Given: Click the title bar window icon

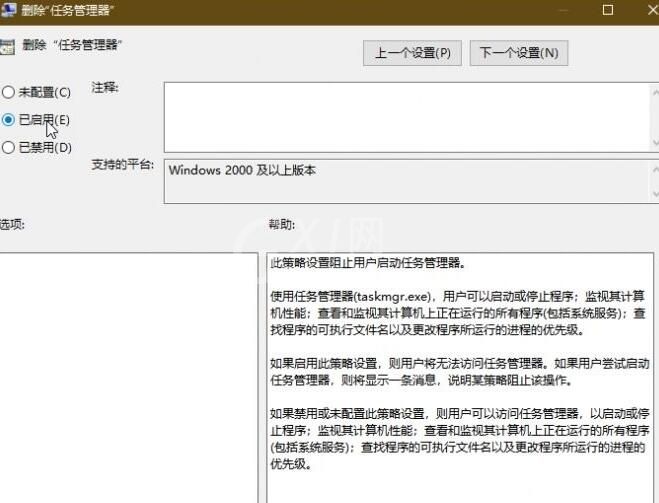Looking at the screenshot, I should 8,10.
